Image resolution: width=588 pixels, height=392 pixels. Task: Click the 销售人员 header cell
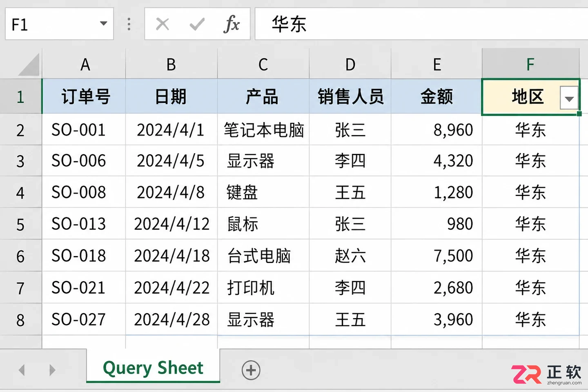(x=350, y=96)
